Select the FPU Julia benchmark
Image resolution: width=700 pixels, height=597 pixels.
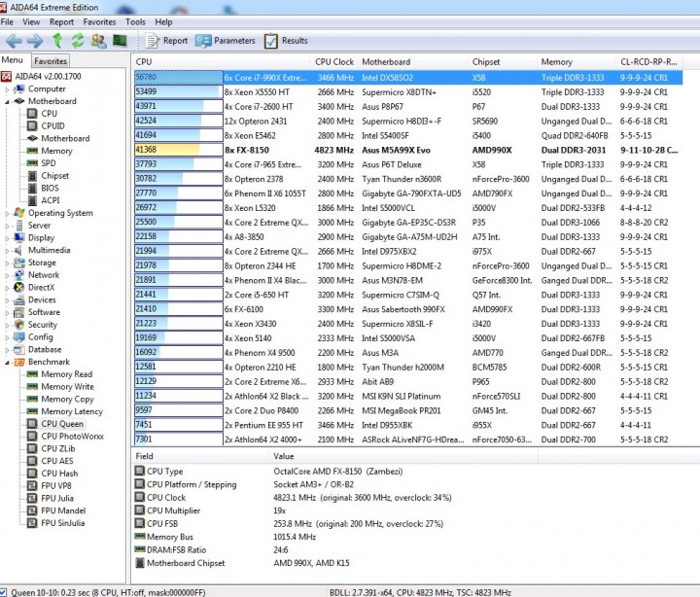57,499
